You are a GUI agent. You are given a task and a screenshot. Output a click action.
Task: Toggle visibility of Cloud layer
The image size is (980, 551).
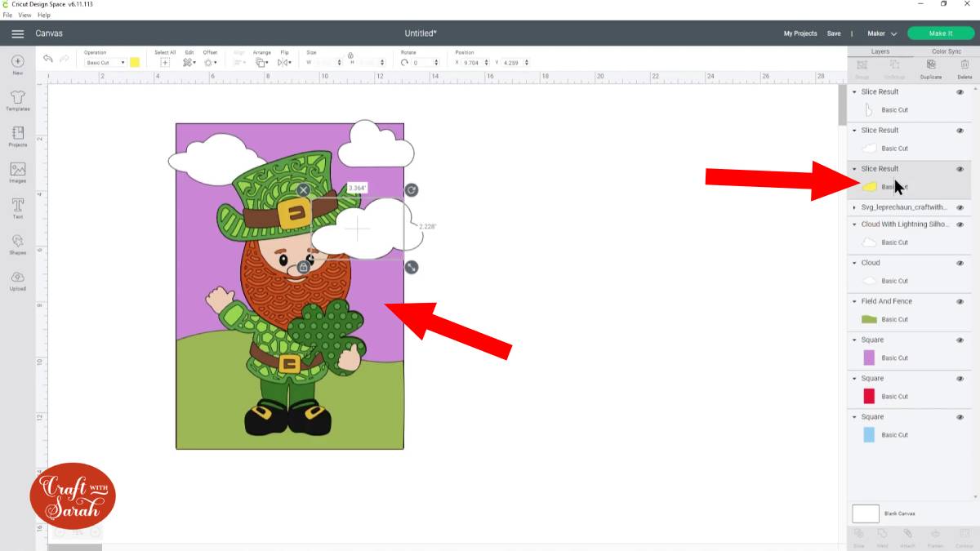[x=960, y=264]
